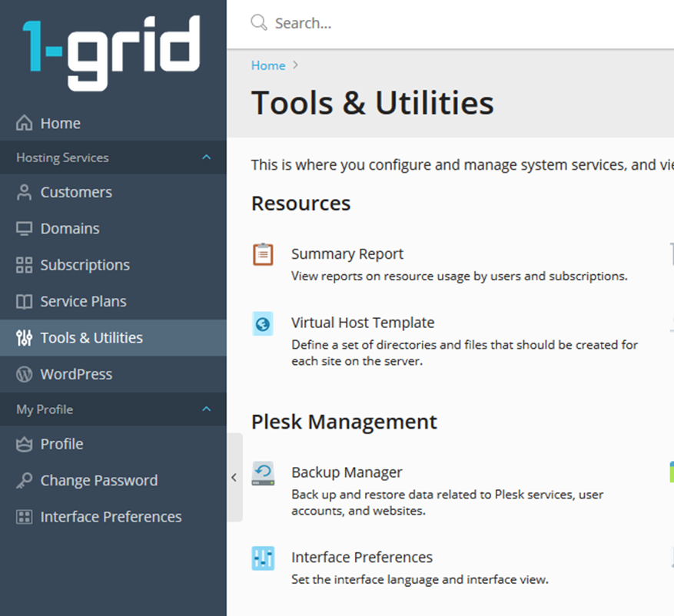
Task: Go to Domains in the sidebar
Action: 113,229
